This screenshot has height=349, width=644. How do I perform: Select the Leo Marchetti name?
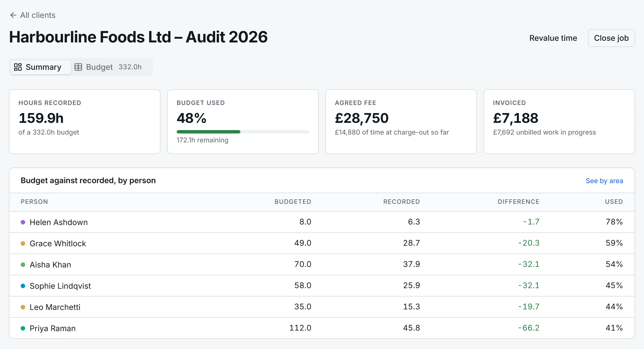tap(55, 307)
